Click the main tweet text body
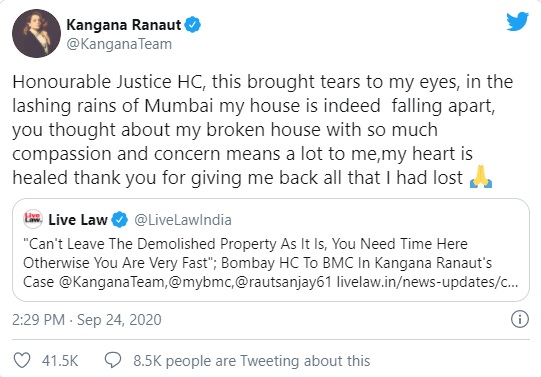The image size is (541, 377). (262, 130)
